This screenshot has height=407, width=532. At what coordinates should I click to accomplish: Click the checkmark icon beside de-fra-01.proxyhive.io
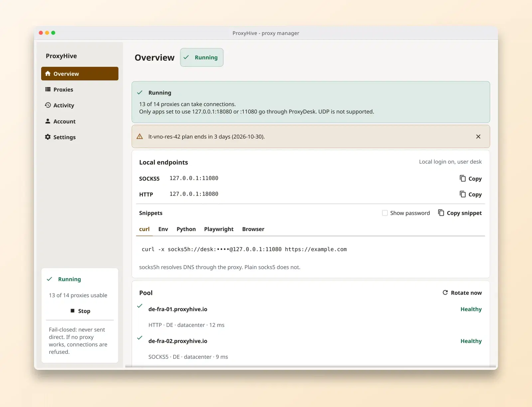pos(140,306)
